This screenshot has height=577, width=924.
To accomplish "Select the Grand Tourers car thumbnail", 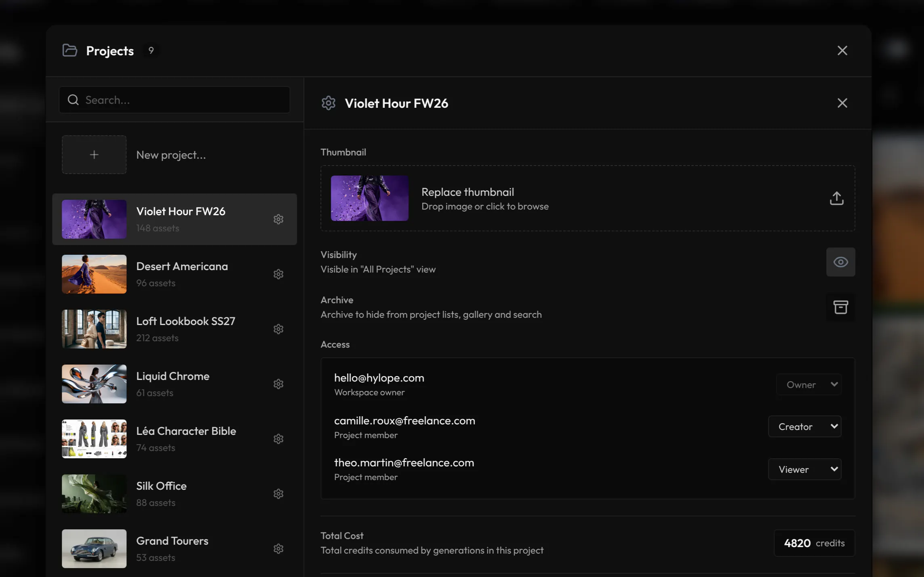I will 94,549.
